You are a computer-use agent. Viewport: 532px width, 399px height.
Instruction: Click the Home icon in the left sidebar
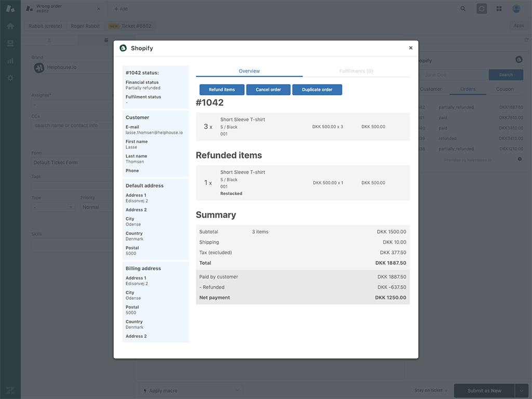[10, 26]
